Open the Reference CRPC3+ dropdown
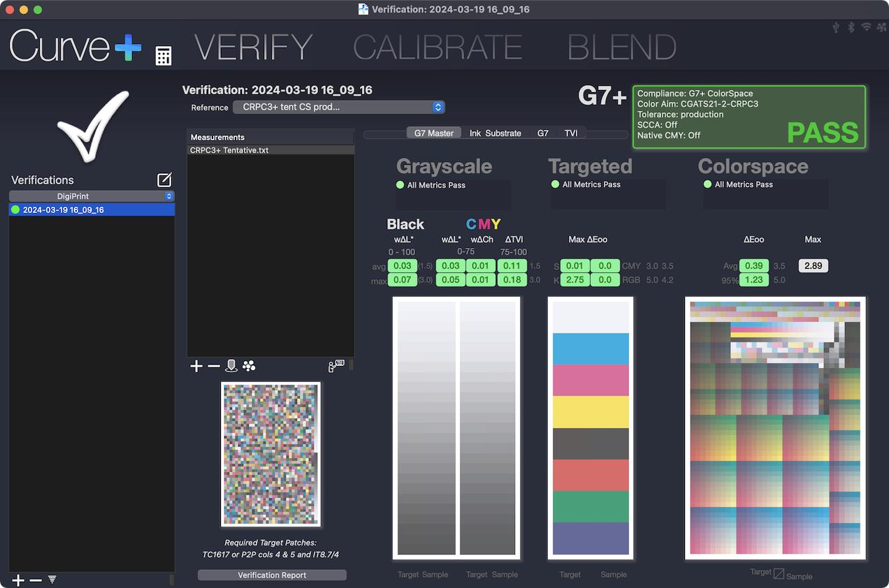Viewport: 889px width, 588px height. [338, 108]
